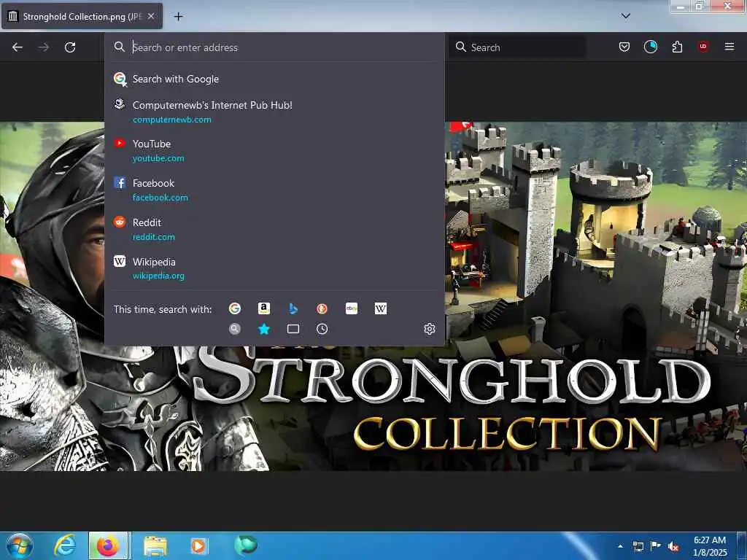Screen dimensions: 747x560
Task: Click the muted volume tray icon
Action: click(x=673, y=547)
